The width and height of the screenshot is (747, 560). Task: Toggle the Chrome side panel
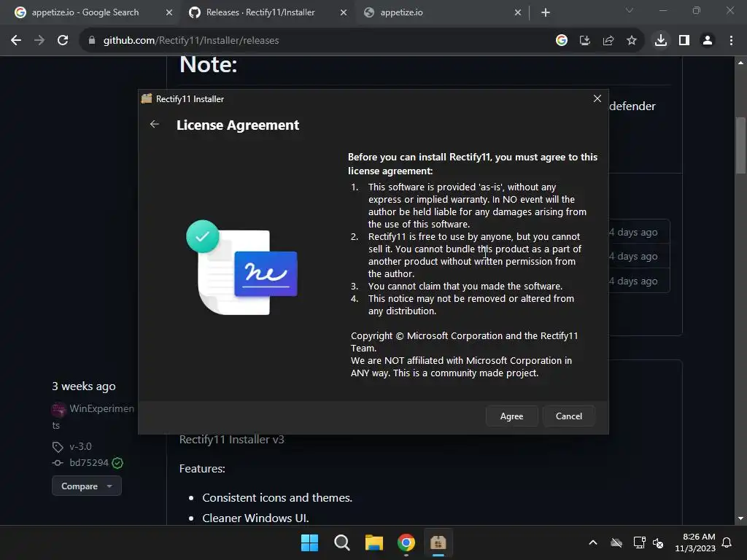click(x=684, y=41)
